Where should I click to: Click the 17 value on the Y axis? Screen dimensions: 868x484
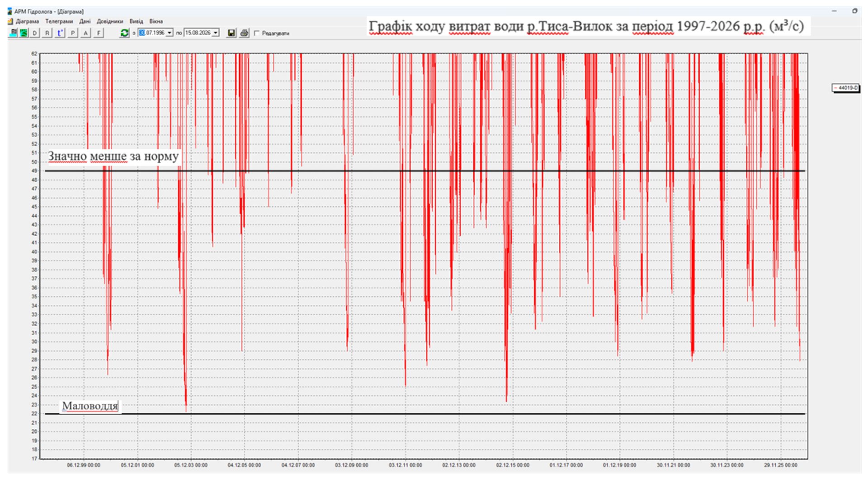[x=34, y=459]
